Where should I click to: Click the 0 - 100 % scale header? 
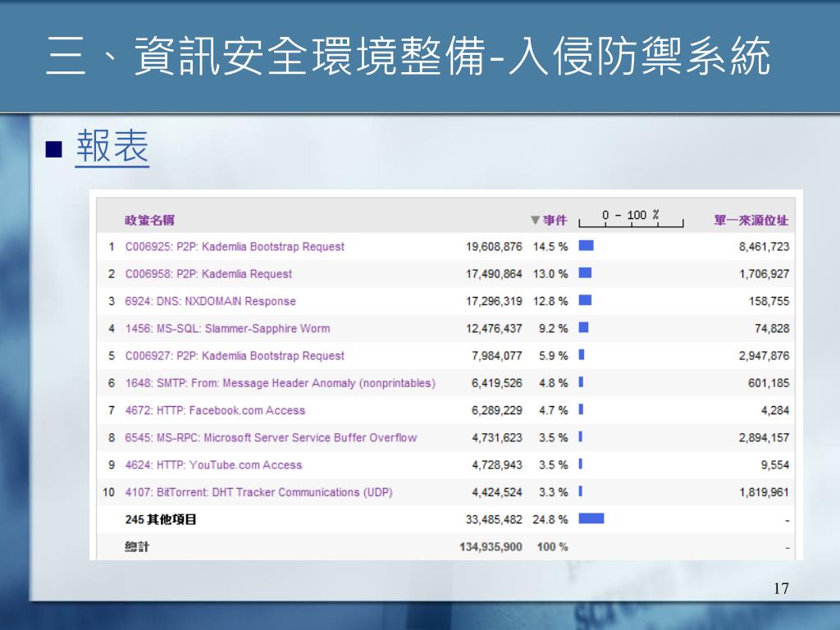point(631,217)
